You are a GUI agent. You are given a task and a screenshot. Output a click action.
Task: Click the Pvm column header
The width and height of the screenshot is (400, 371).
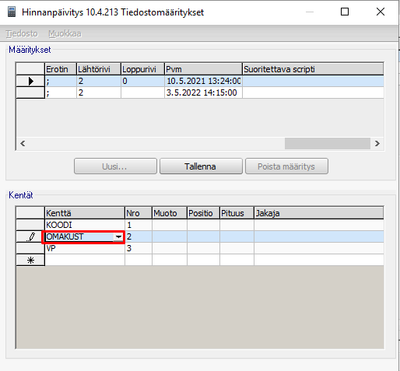coord(203,69)
